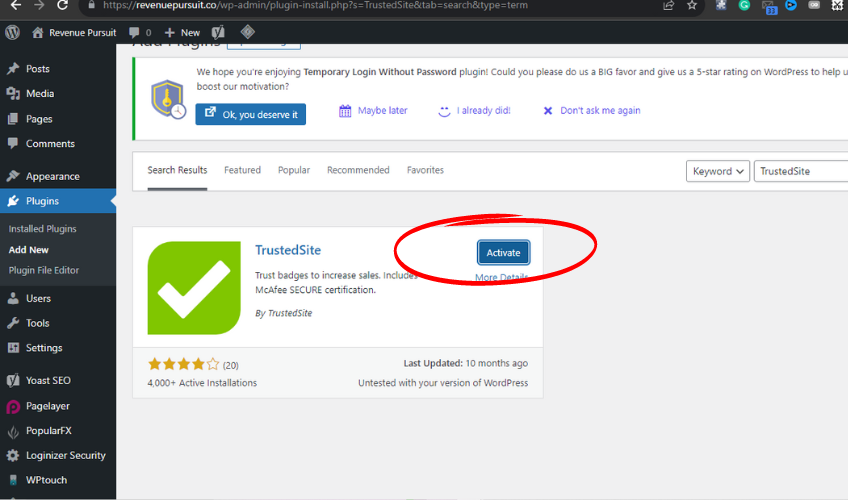Click the mail extension icon with badge

[768, 6]
